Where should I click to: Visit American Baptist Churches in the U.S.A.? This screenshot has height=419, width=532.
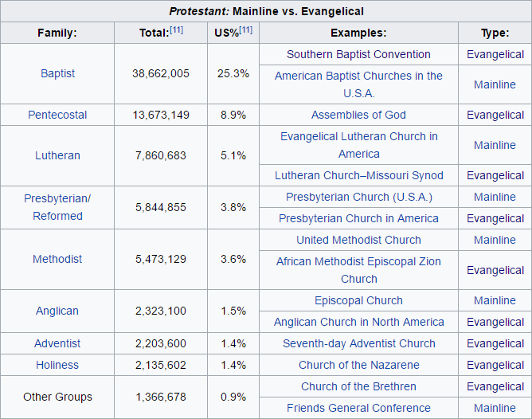pyautogui.click(x=358, y=84)
